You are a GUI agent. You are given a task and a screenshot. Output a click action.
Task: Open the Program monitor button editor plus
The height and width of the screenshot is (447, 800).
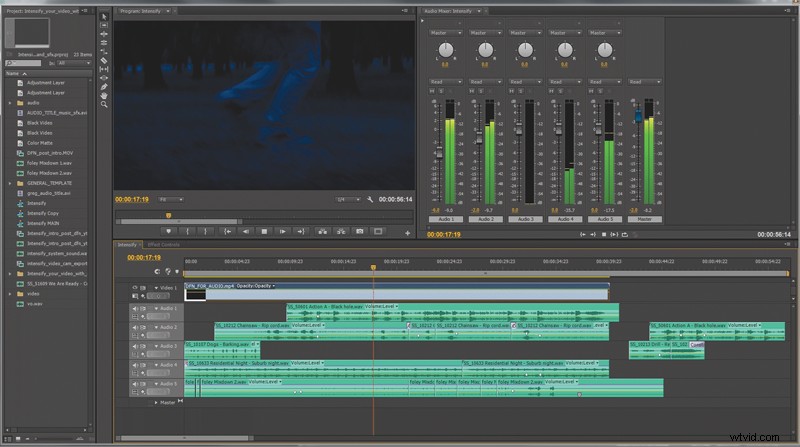click(x=408, y=233)
